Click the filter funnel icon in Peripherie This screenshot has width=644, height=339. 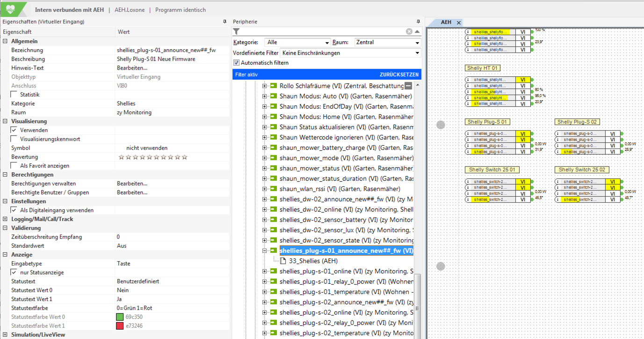[x=237, y=31]
